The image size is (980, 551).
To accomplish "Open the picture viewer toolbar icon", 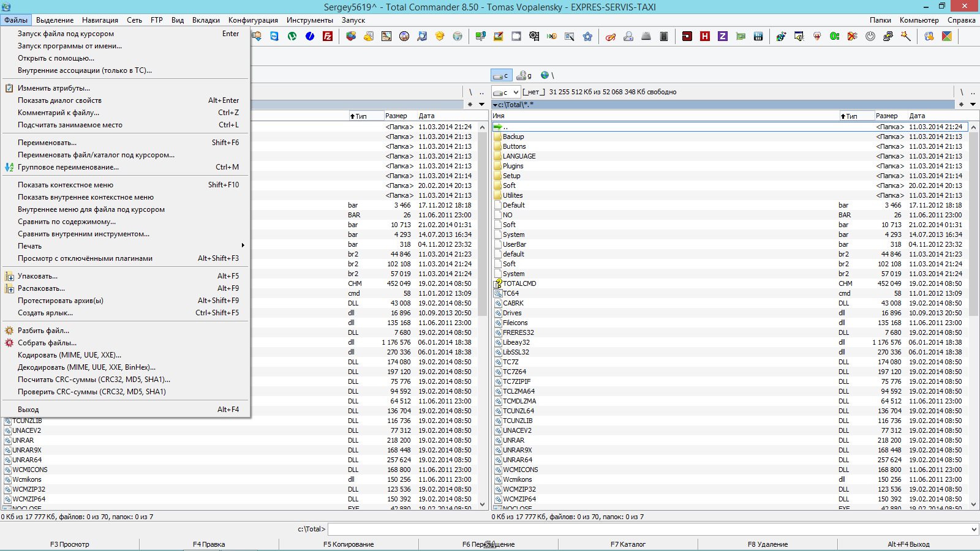I will point(386,36).
